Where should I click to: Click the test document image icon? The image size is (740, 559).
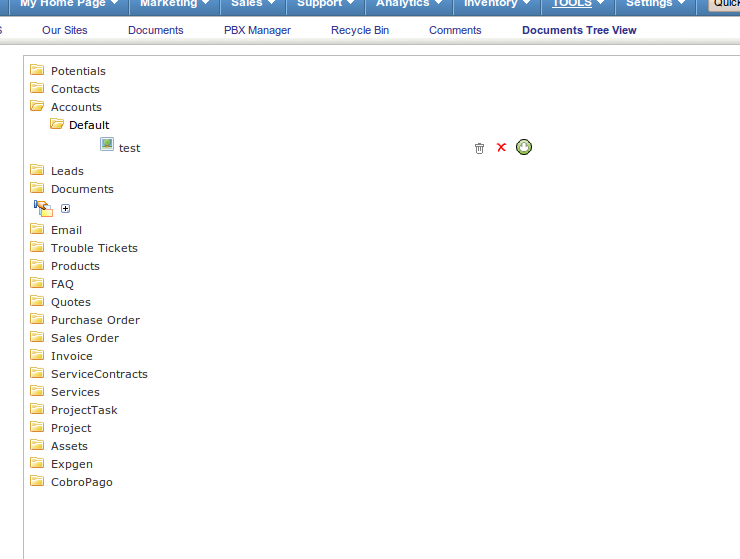click(x=107, y=144)
